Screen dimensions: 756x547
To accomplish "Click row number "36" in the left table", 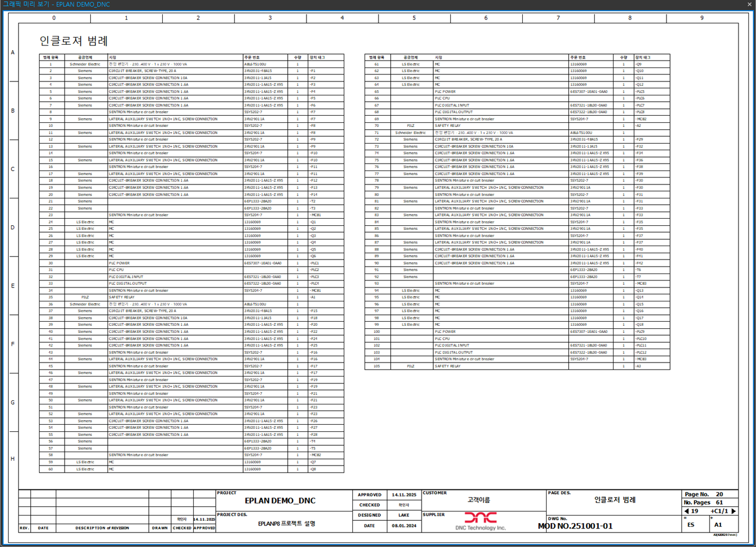I will (x=51, y=304).
